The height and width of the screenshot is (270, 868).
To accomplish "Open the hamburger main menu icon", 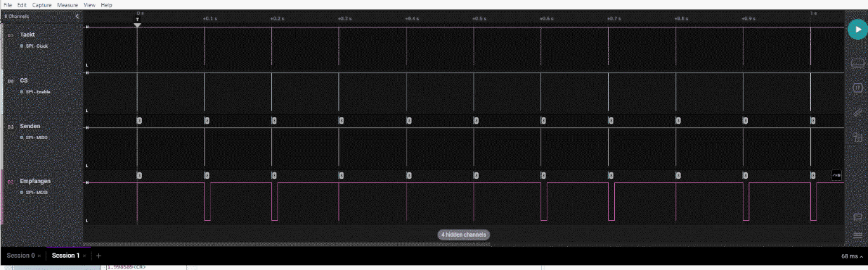I will click(x=857, y=235).
